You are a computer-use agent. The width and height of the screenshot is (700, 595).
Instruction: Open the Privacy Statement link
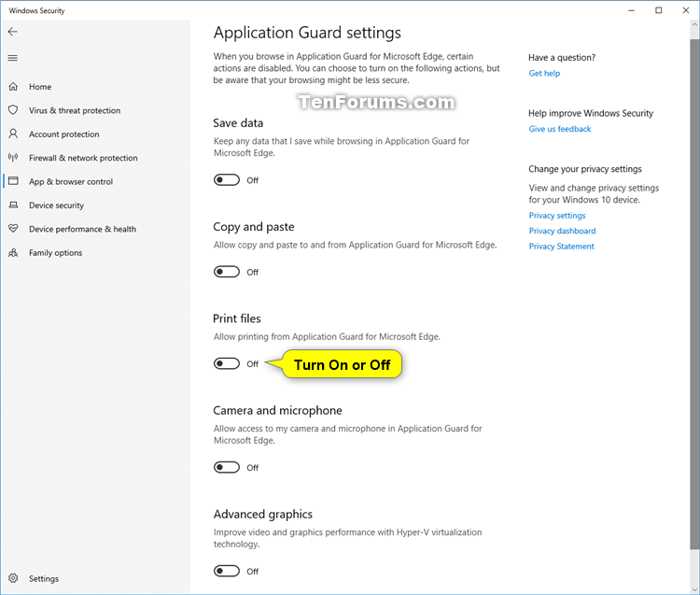[x=562, y=247]
